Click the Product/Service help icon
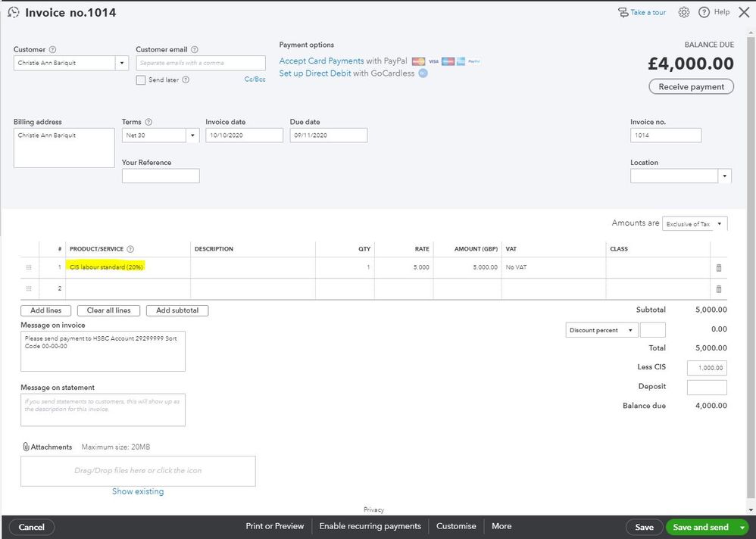The height and width of the screenshot is (539, 756). click(x=130, y=249)
